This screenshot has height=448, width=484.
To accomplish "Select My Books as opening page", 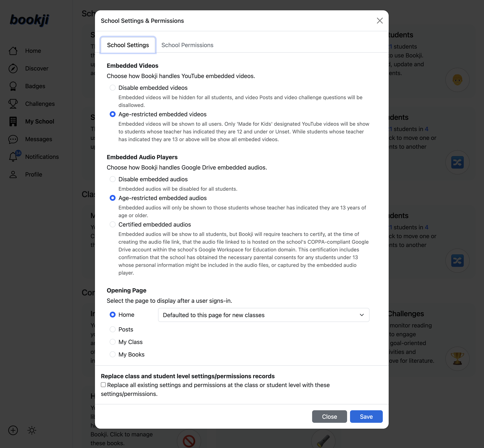I will (x=113, y=354).
